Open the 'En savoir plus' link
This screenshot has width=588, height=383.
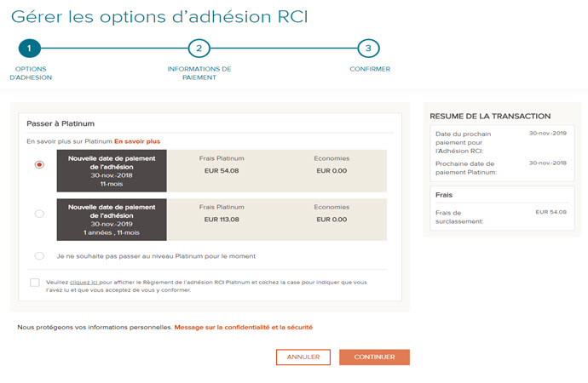click(x=136, y=141)
